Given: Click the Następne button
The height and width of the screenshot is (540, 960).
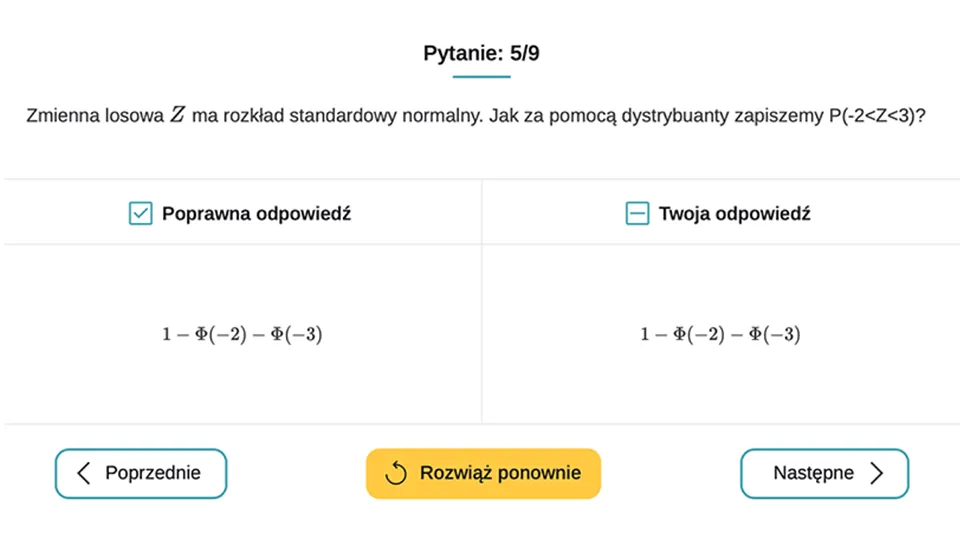Looking at the screenshot, I should [824, 473].
